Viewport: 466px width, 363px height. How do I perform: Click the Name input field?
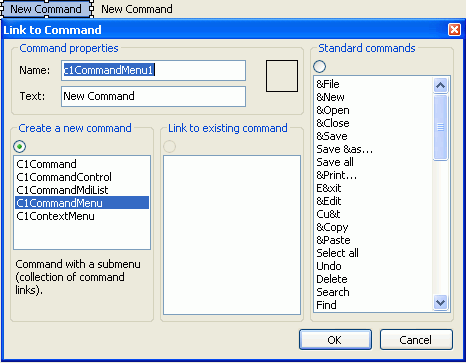(x=153, y=70)
